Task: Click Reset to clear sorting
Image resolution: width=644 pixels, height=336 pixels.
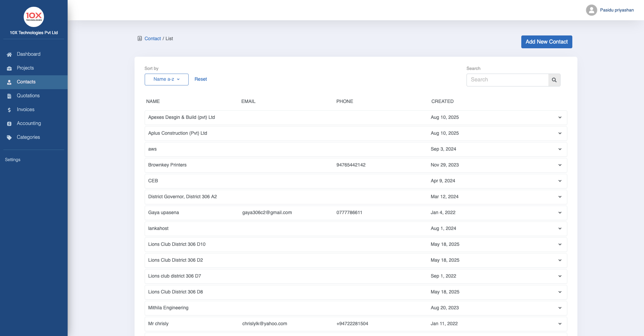Action: (200, 79)
